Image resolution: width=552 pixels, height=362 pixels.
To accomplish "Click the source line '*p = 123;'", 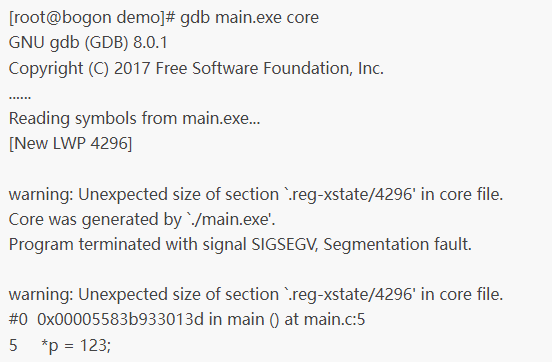I will [x=76, y=345].
